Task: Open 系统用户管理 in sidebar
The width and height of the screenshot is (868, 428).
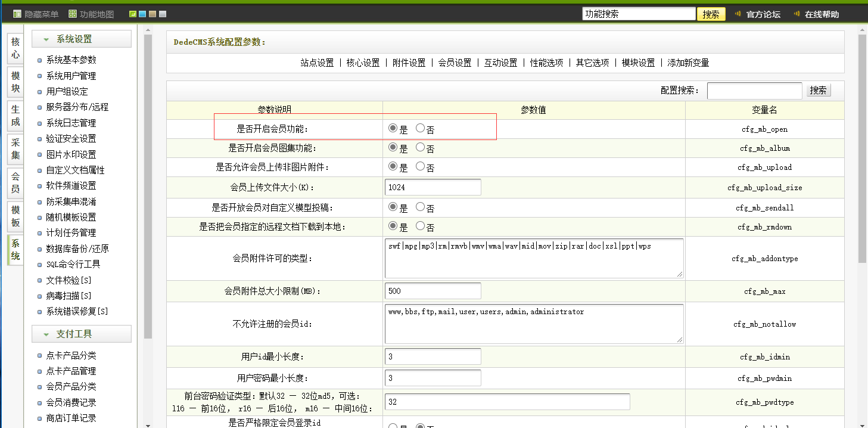Action: point(71,76)
